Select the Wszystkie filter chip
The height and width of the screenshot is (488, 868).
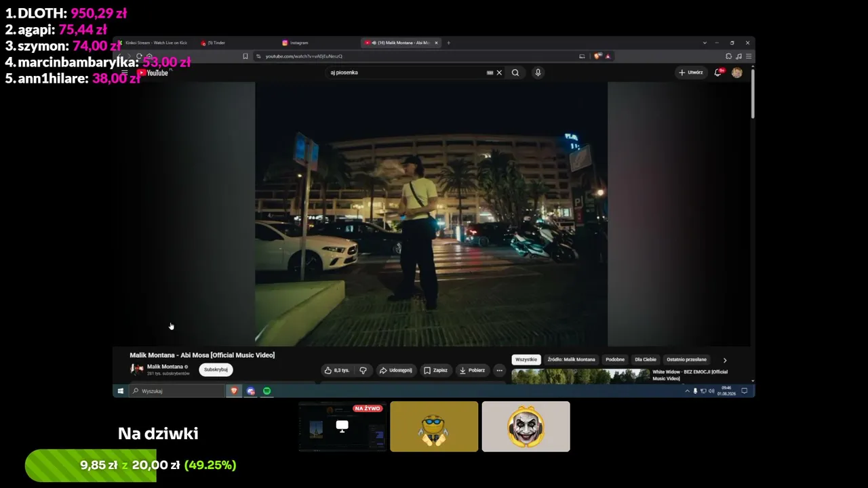[x=526, y=360]
